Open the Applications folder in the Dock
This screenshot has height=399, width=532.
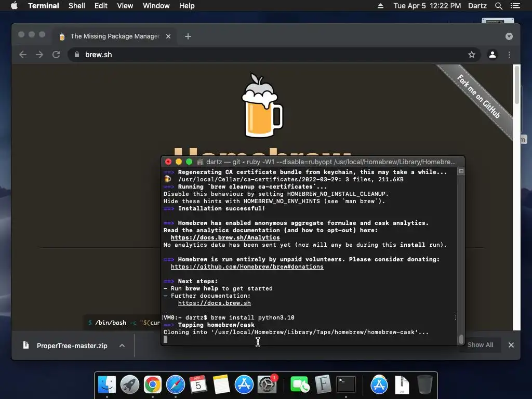pos(379,385)
